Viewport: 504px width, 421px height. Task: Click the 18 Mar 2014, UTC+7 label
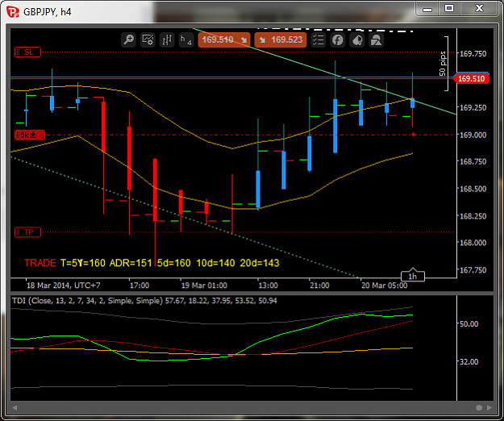[64, 286]
